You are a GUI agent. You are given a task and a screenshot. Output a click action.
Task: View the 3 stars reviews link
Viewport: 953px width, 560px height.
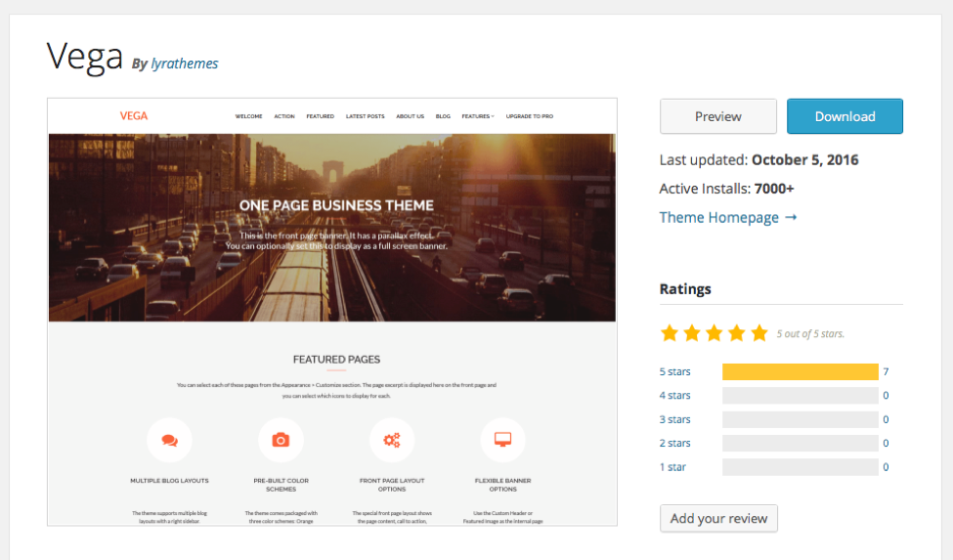coord(674,419)
